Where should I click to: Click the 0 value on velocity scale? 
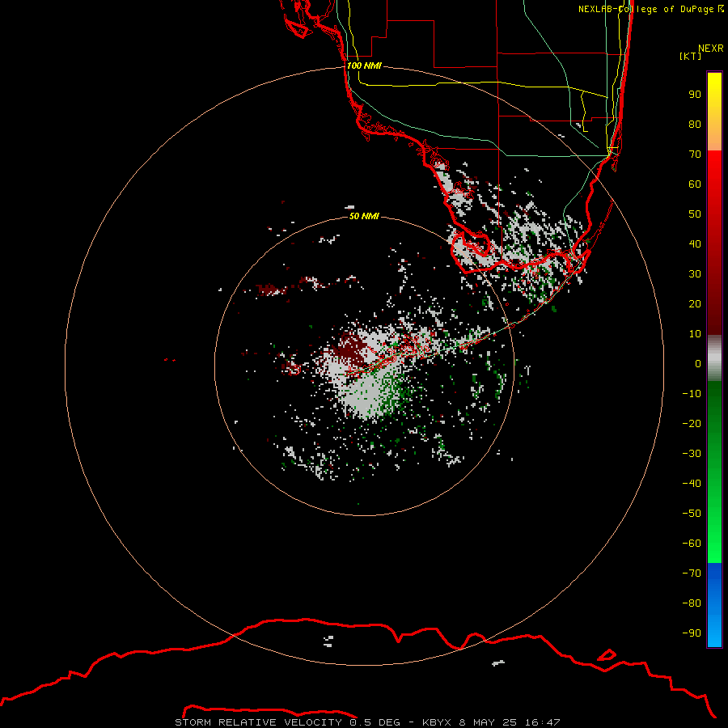pyautogui.click(x=698, y=363)
